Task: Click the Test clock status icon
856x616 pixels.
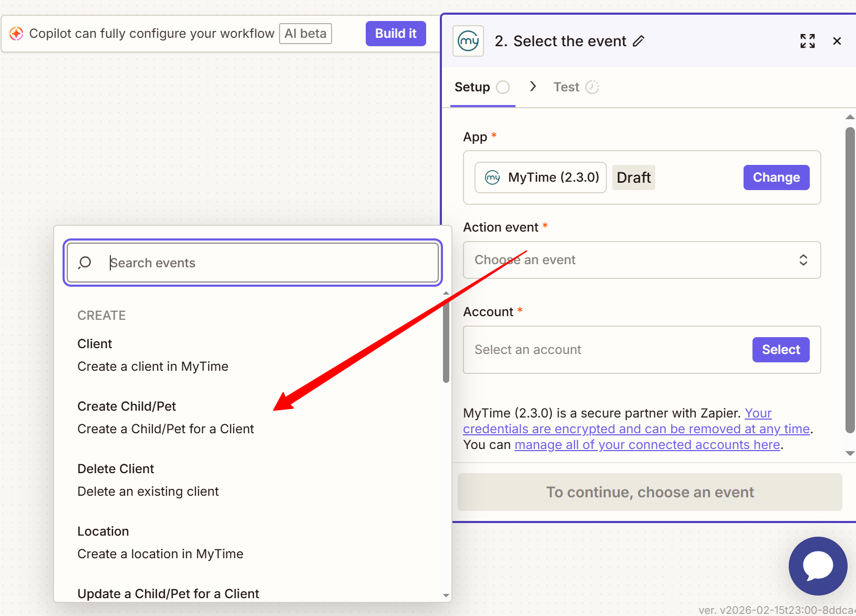Action: tap(592, 87)
